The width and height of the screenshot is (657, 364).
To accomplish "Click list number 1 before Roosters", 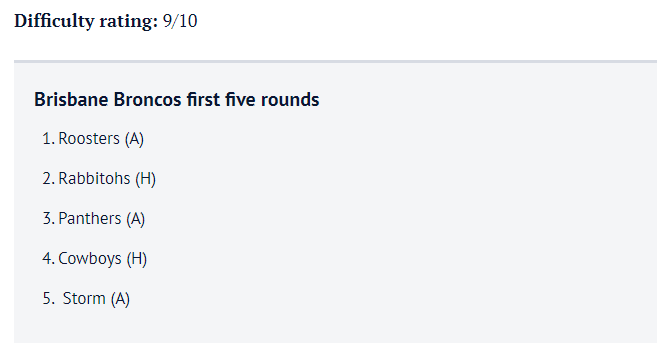I will 49,139.
